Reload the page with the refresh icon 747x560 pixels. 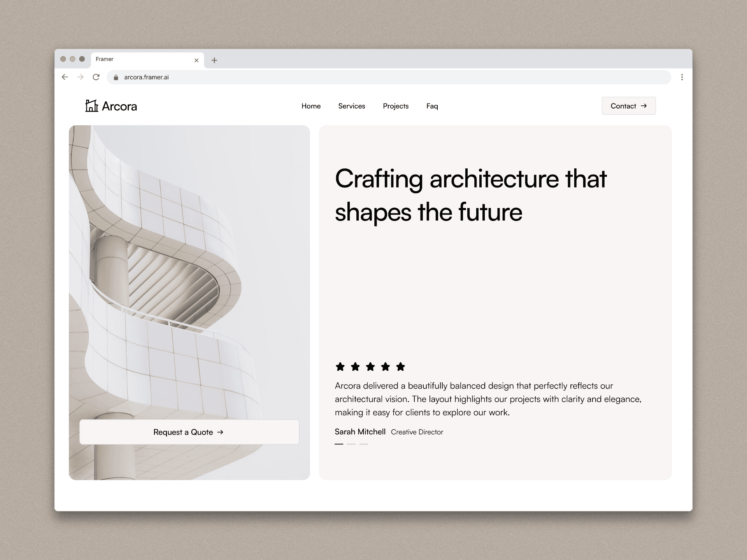pos(96,77)
